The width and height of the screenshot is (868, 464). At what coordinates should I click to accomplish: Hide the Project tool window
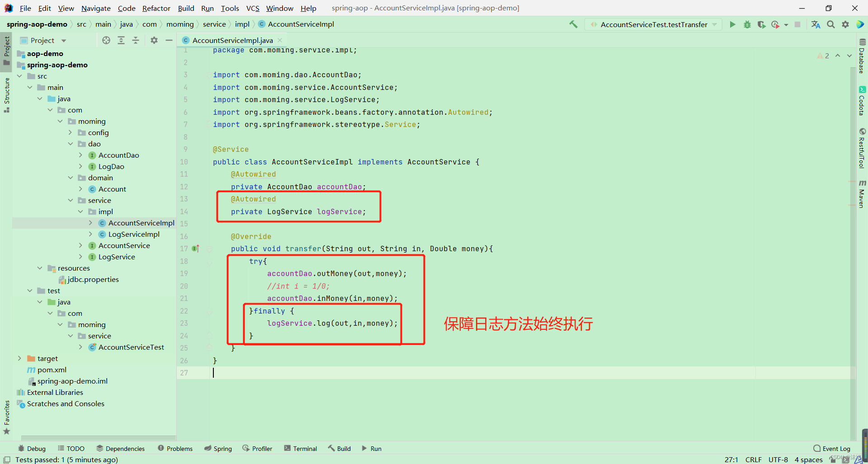(x=169, y=40)
